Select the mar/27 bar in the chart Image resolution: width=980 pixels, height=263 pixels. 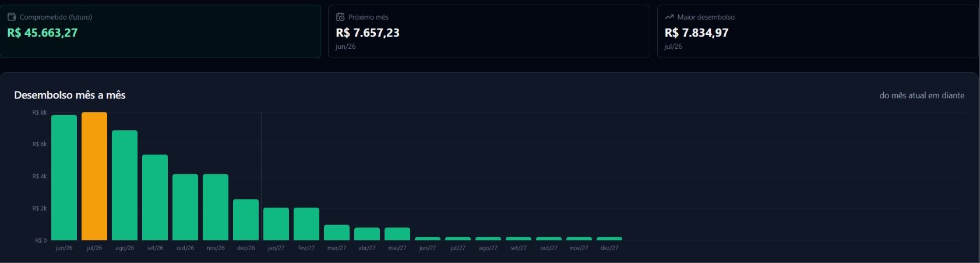click(x=337, y=233)
